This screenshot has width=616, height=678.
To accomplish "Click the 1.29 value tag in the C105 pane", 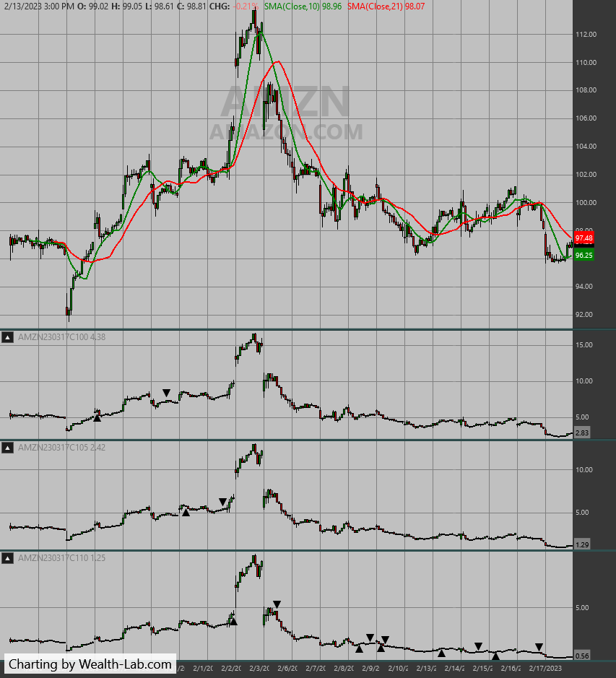I will click(x=582, y=545).
